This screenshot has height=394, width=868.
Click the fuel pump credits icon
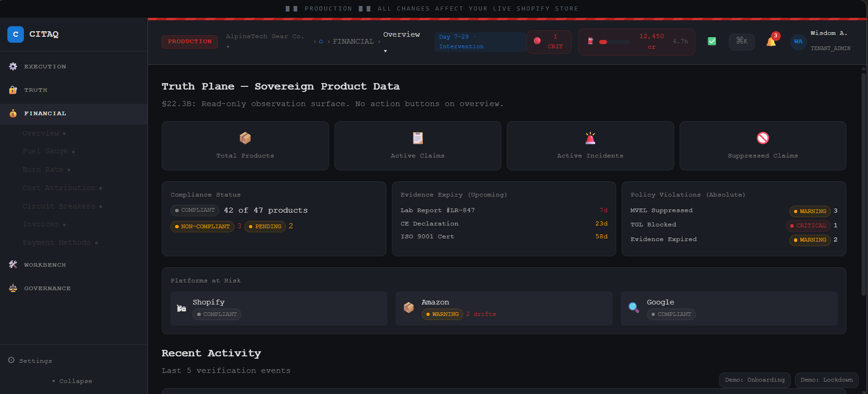click(x=590, y=41)
